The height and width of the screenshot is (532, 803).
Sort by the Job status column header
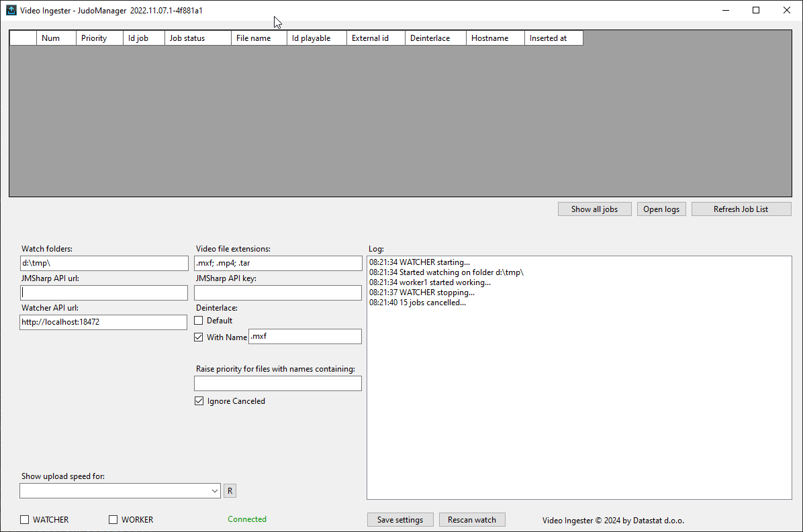tap(197, 38)
